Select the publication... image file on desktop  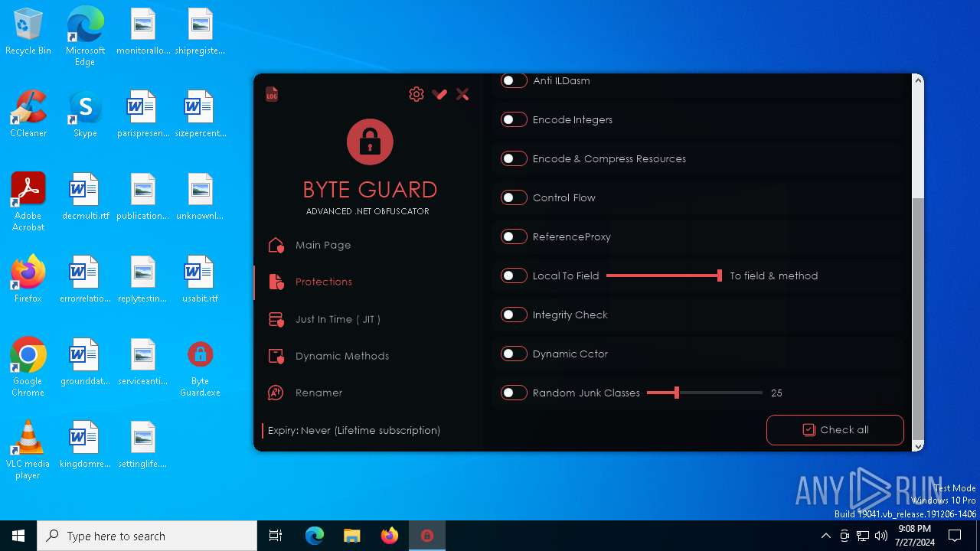click(x=143, y=196)
